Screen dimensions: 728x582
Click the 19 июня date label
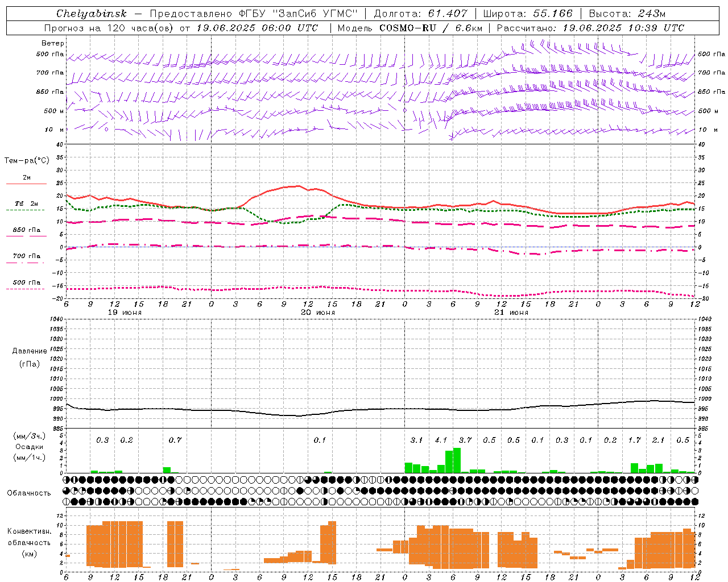125,313
